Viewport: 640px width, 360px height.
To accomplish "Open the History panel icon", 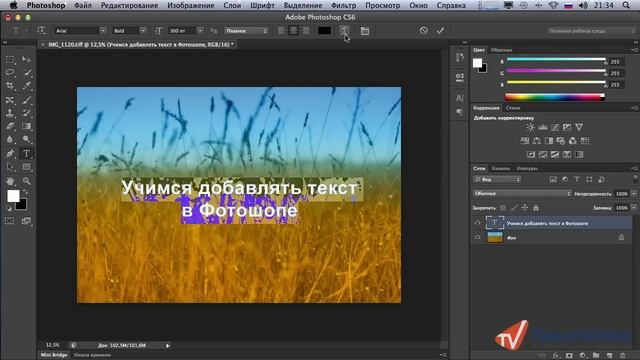I will pyautogui.click(x=460, y=58).
